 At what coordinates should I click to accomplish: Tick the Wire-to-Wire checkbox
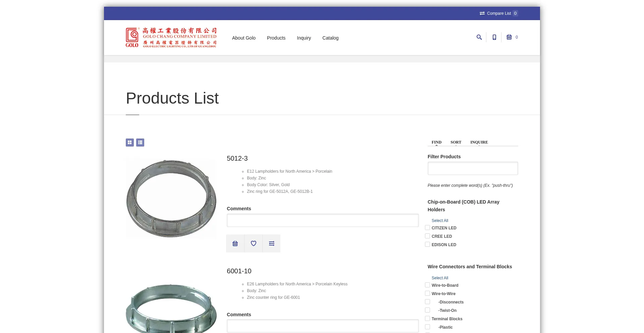[427, 293]
